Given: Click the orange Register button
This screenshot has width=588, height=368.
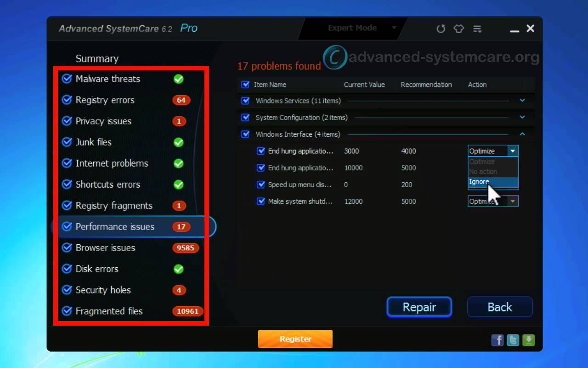Looking at the screenshot, I should 295,339.
